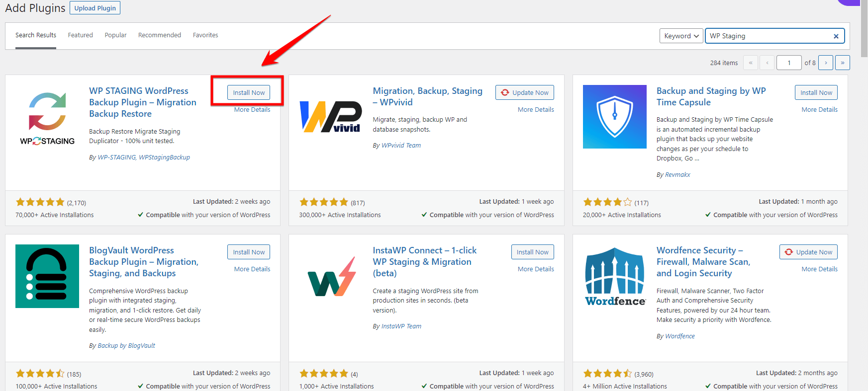This screenshot has width=868, height=391.
Task: Click the BlogVault plugin logo thumbnail
Action: click(x=47, y=276)
